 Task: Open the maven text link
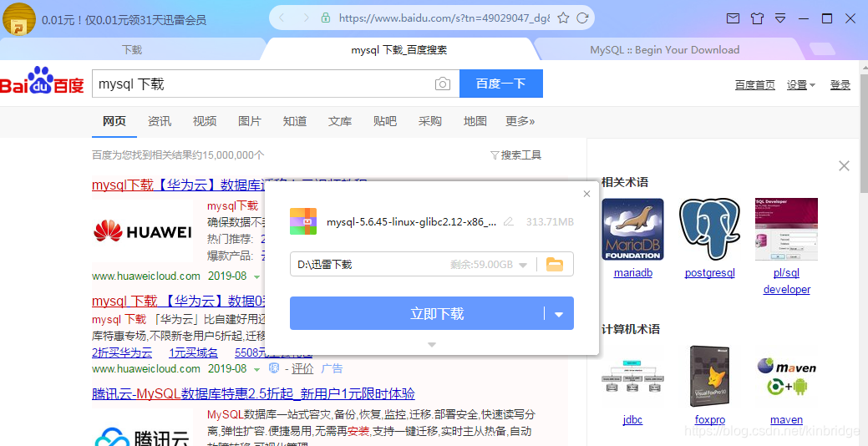(x=786, y=420)
